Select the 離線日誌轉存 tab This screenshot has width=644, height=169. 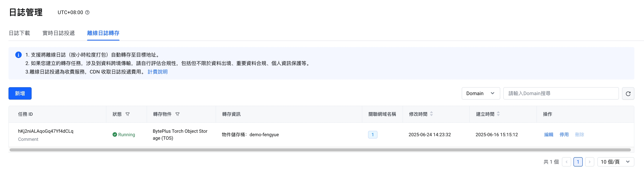tap(103, 33)
